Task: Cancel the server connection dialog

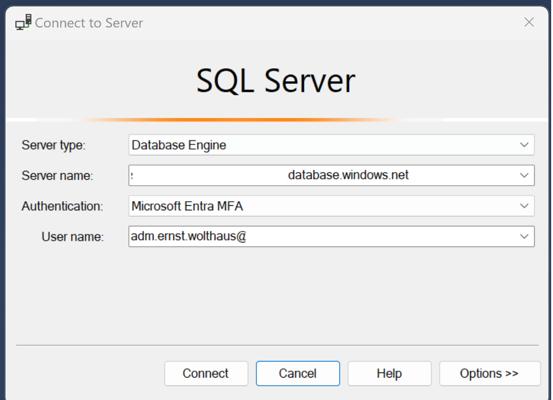Action: tap(298, 373)
